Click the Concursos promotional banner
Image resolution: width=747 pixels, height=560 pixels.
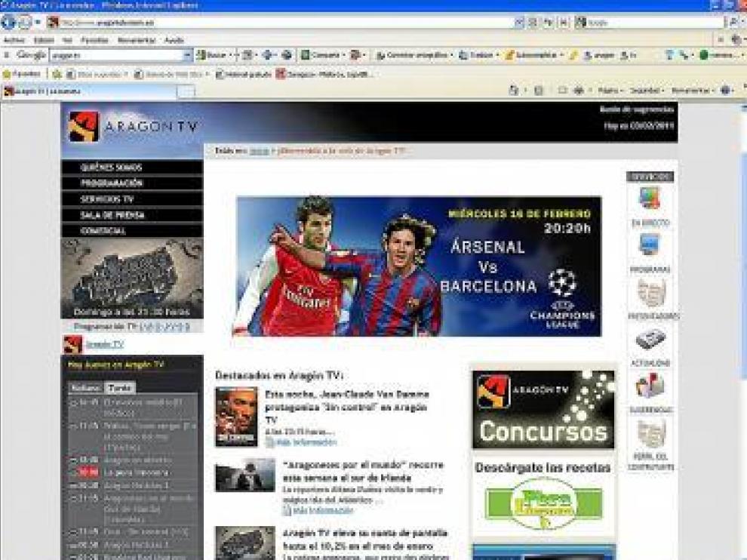pos(543,410)
